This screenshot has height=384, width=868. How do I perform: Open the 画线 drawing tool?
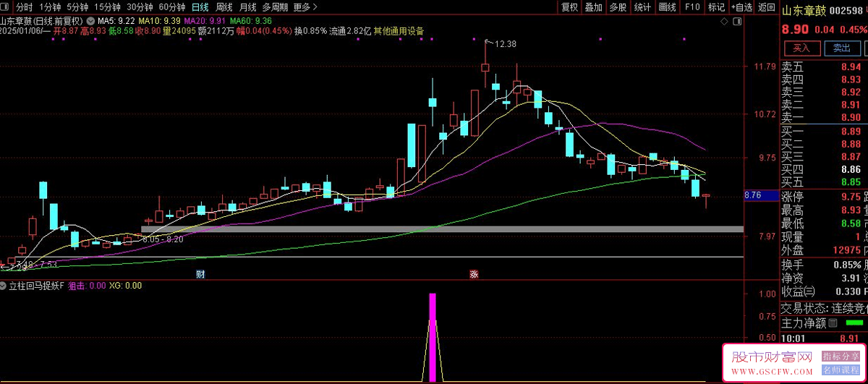[667, 7]
